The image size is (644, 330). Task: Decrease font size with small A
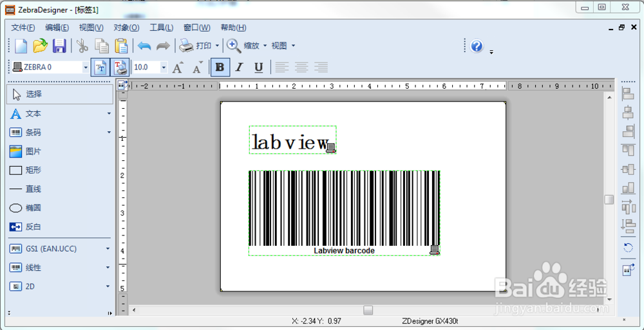198,68
